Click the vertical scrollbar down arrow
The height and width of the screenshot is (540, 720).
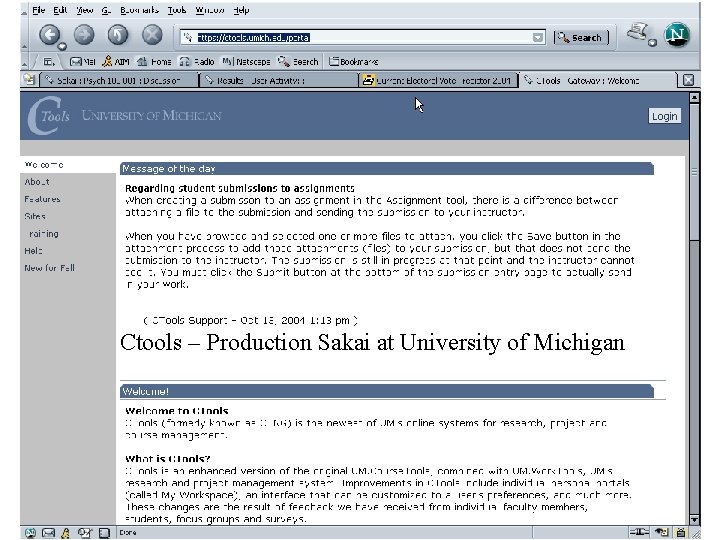[694, 520]
